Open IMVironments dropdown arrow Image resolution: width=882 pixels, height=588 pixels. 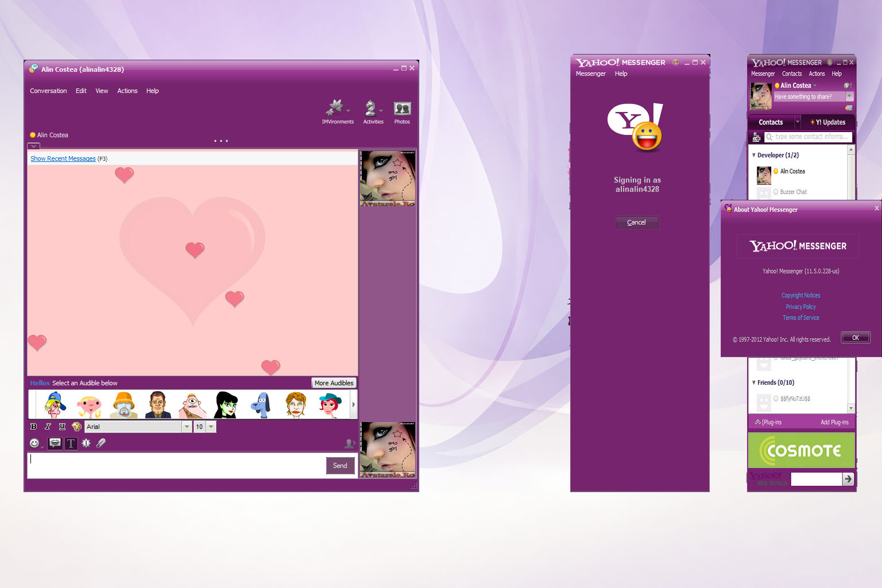[x=349, y=111]
